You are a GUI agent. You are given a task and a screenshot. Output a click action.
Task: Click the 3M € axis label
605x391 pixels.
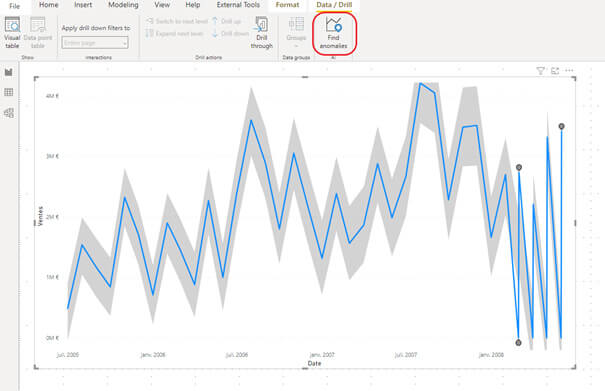52,156
